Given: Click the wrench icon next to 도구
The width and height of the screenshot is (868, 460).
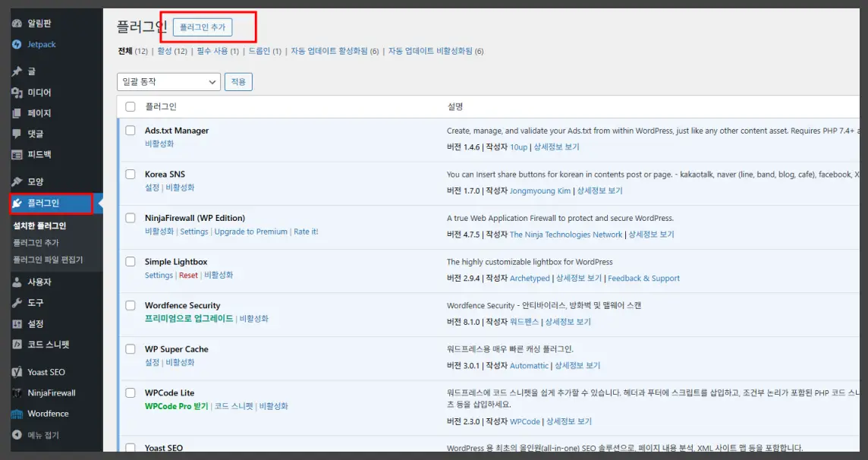Looking at the screenshot, I should tap(17, 303).
